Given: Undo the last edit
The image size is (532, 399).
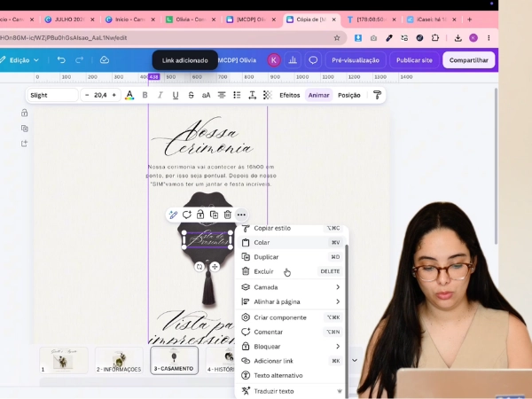Looking at the screenshot, I should pyautogui.click(x=61, y=60).
